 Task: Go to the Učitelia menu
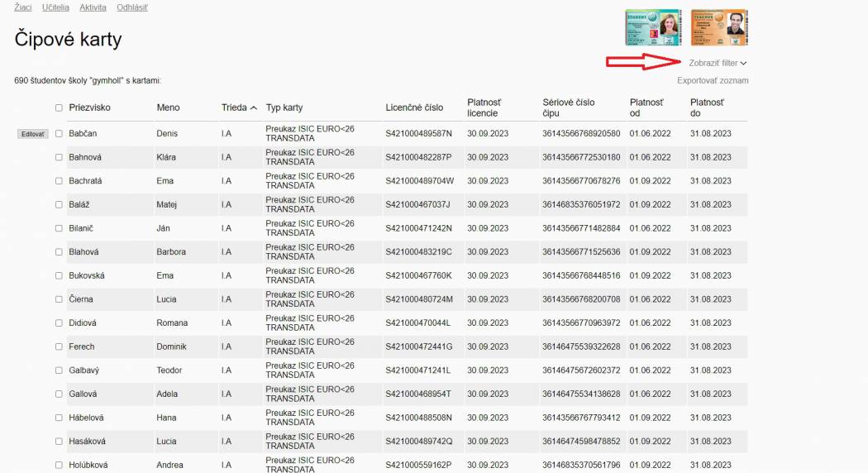[x=55, y=7]
